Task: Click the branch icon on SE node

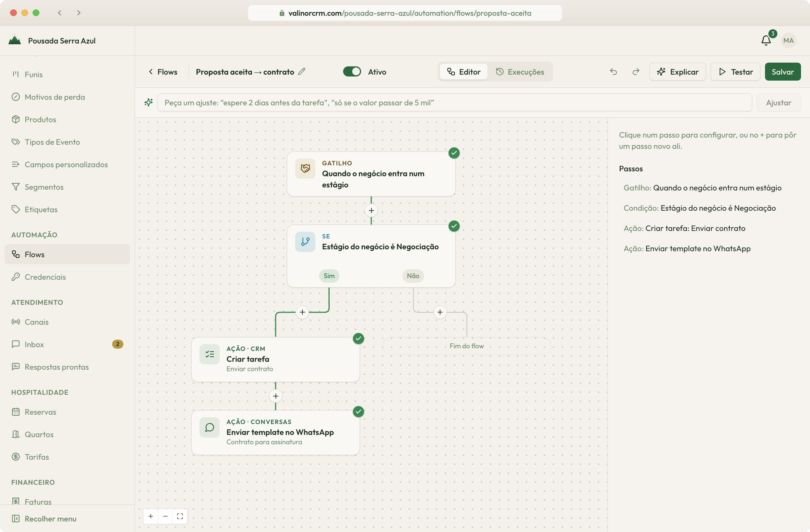Action: (305, 242)
